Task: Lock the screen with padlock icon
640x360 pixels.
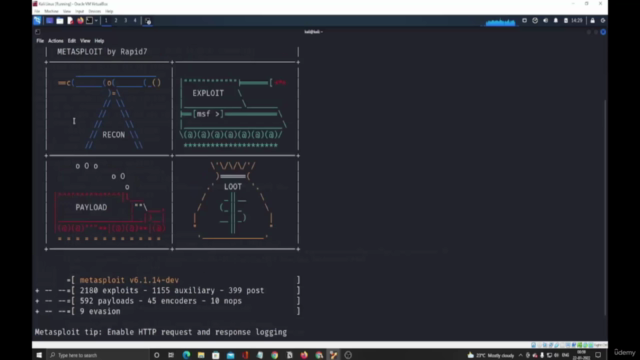Action: tap(593, 20)
